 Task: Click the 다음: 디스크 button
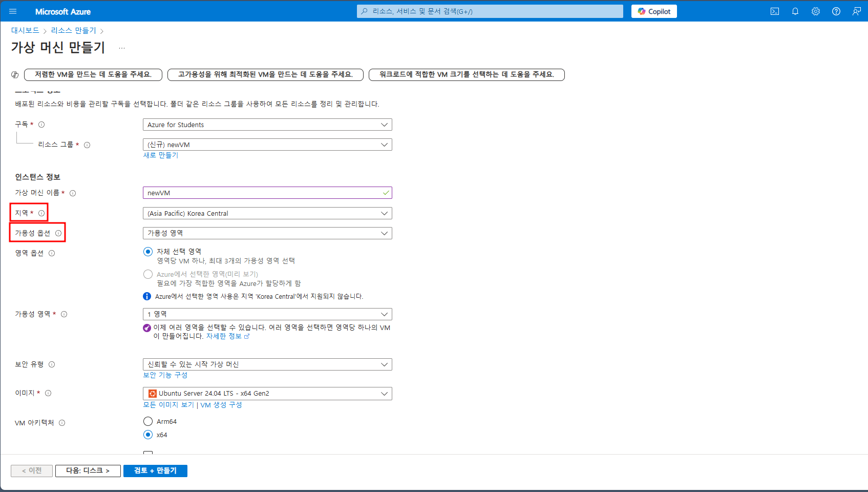tap(88, 471)
